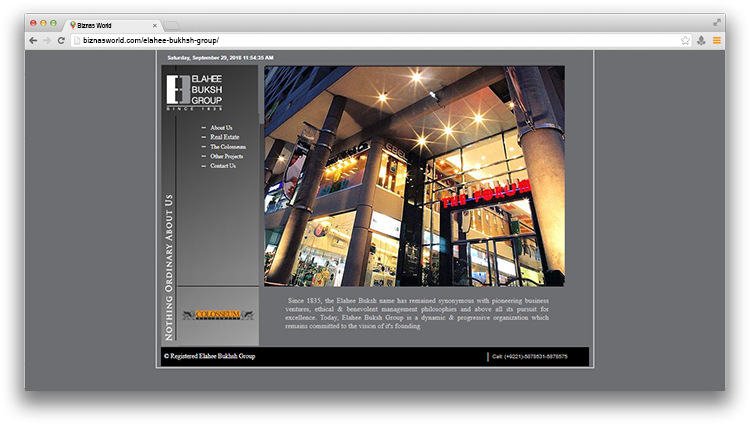
Task: Click the browser back arrow
Action: pos(33,40)
